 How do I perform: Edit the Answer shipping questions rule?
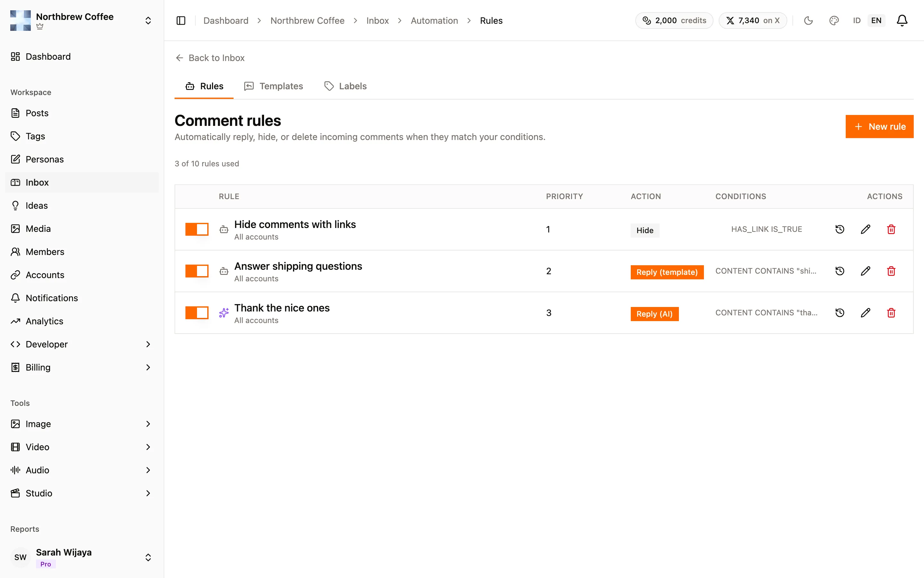coord(866,271)
